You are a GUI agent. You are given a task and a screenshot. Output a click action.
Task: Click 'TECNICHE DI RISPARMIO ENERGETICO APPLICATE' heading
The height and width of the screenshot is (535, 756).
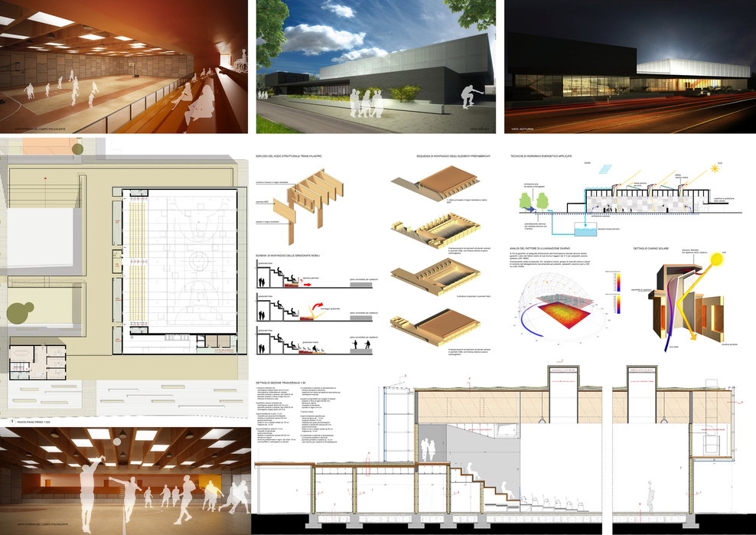541,156
